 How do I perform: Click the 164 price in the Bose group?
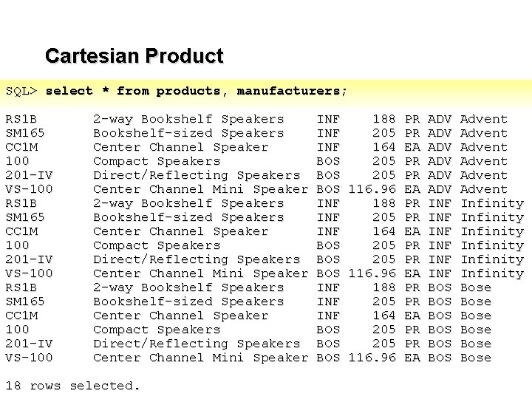click(384, 316)
